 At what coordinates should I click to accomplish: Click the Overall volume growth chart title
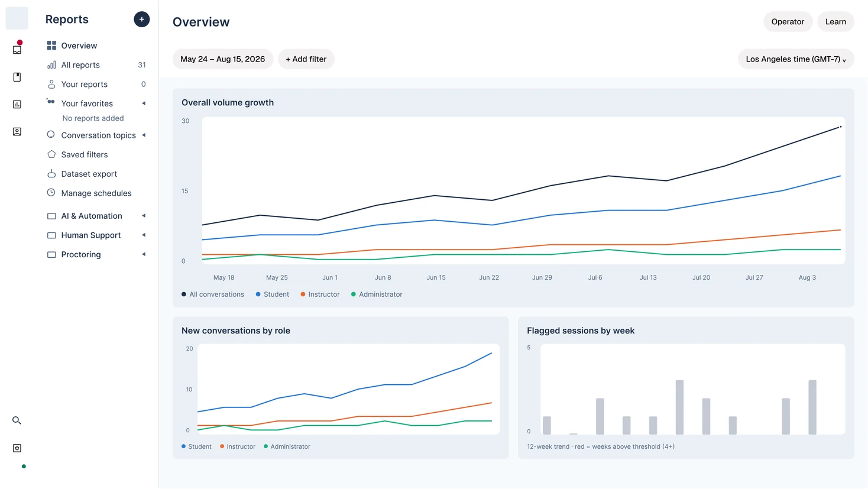pos(228,103)
